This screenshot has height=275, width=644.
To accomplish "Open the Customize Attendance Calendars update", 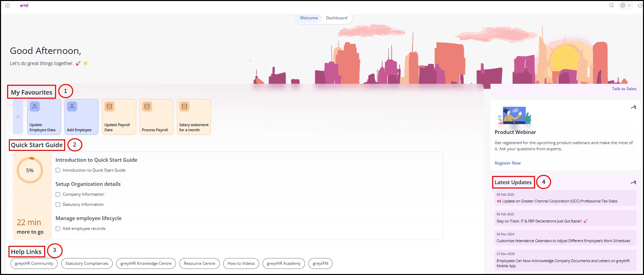I will 566,238.
